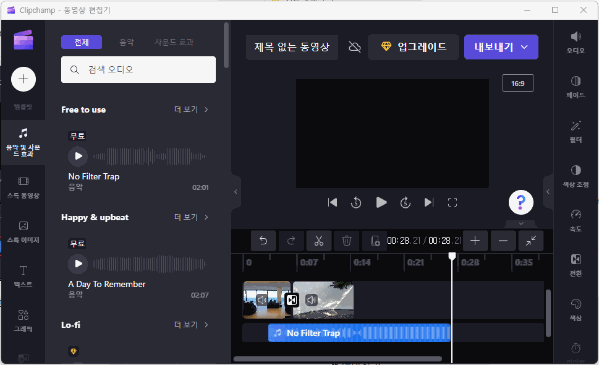This screenshot has width=599, height=365.
Task: Skip to the start of the video
Action: [332, 203]
